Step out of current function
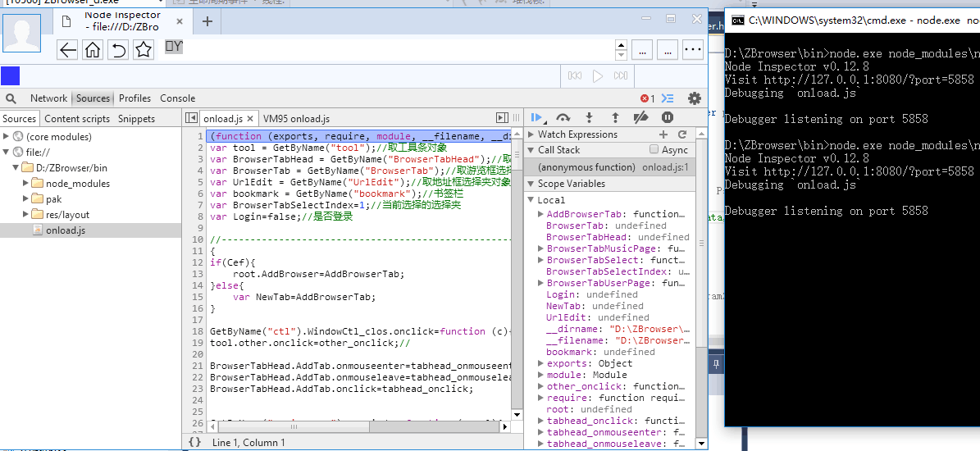The image size is (980, 451). coord(615,118)
